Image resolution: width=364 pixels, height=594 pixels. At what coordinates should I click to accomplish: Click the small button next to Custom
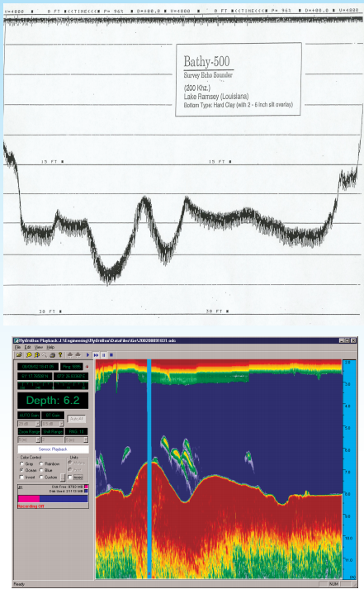click(x=63, y=478)
